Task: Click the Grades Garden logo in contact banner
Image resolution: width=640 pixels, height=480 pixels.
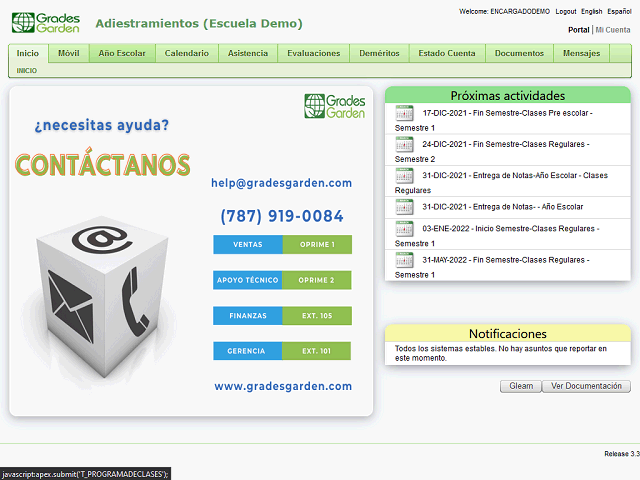Action: 335,106
